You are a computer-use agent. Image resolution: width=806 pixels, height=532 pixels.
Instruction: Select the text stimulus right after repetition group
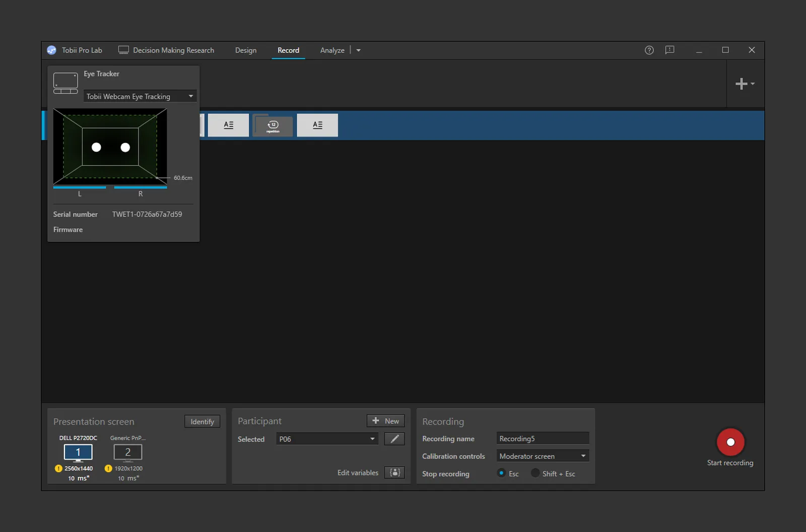click(x=317, y=125)
